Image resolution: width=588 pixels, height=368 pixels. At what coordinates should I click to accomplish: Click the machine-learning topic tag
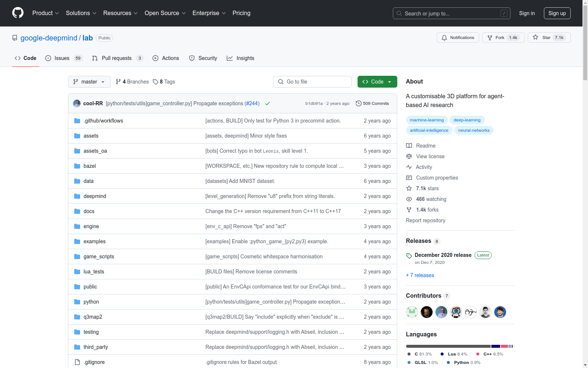pos(427,120)
